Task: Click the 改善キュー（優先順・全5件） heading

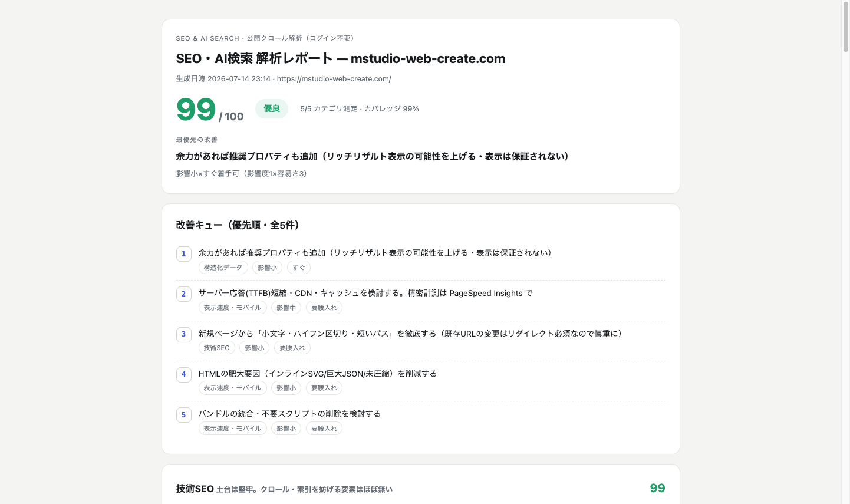Action: point(238,225)
